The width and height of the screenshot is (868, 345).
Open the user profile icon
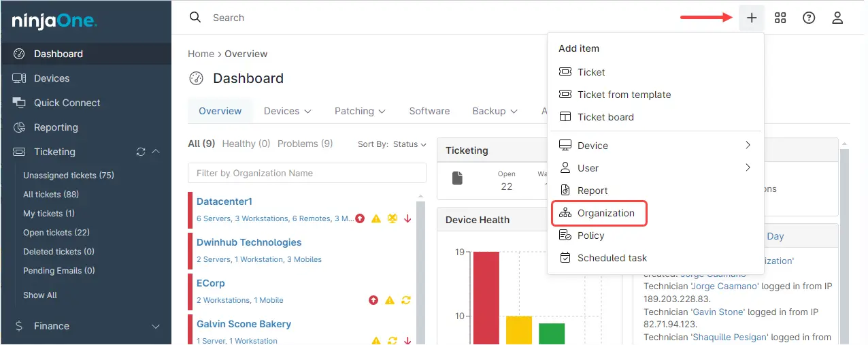[x=837, y=18]
